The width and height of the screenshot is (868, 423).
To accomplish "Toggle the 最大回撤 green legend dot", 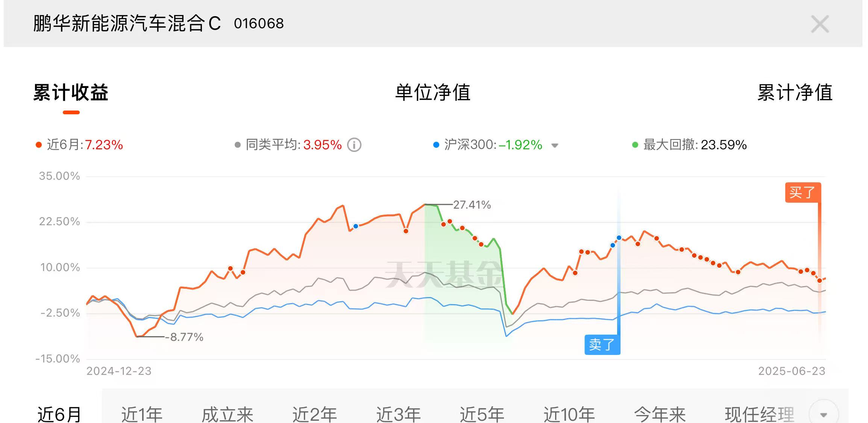I will coord(635,145).
